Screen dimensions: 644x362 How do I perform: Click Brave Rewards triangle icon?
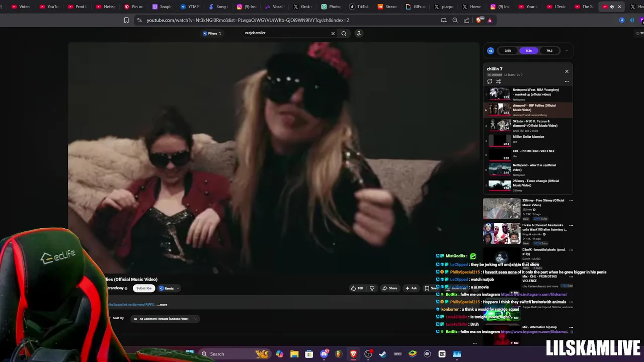tap(490, 20)
